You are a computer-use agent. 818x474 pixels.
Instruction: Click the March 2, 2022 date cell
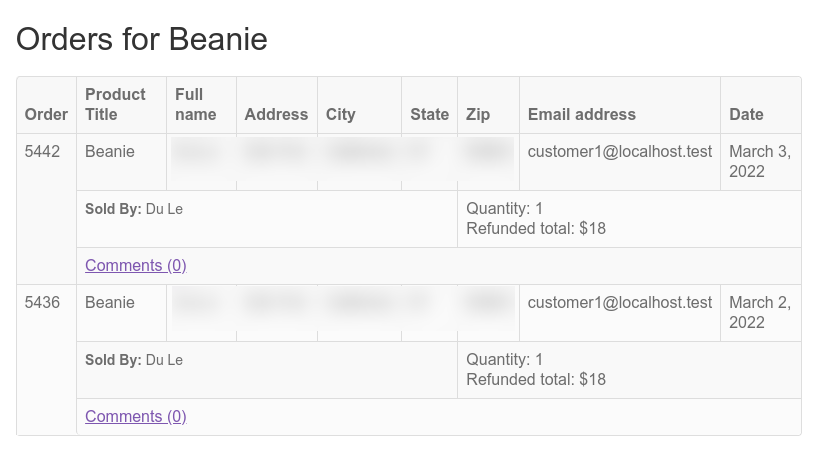tap(760, 312)
